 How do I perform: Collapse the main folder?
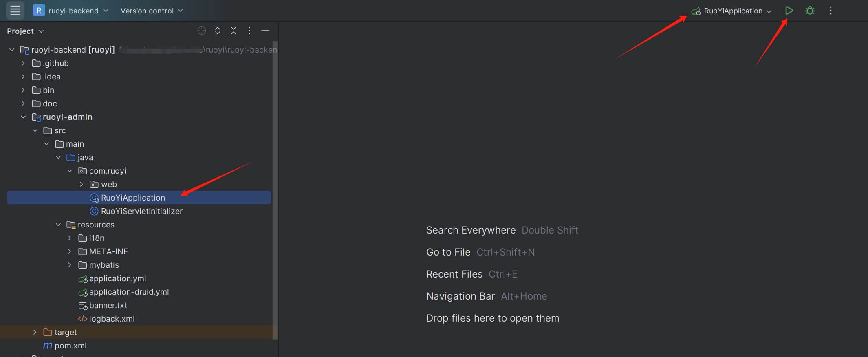click(x=46, y=144)
